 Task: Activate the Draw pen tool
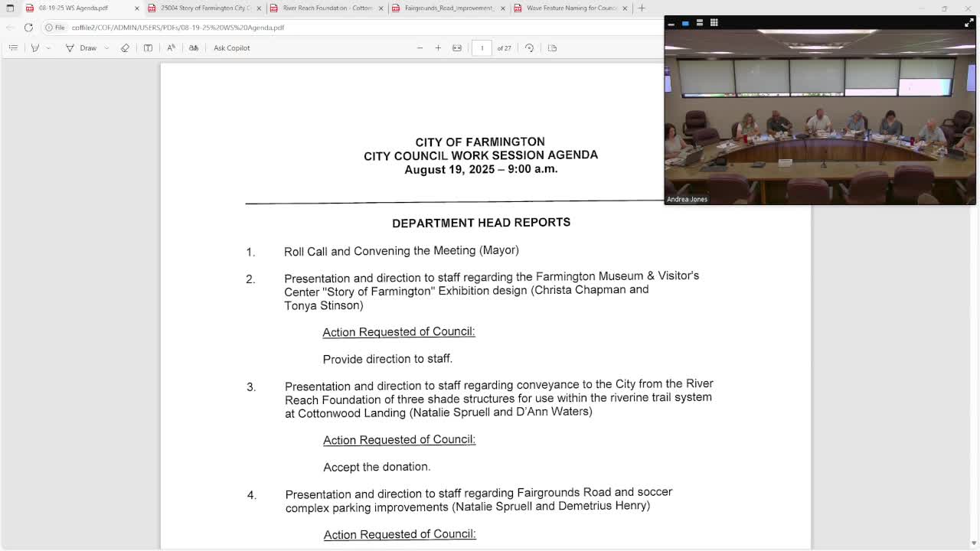point(81,47)
